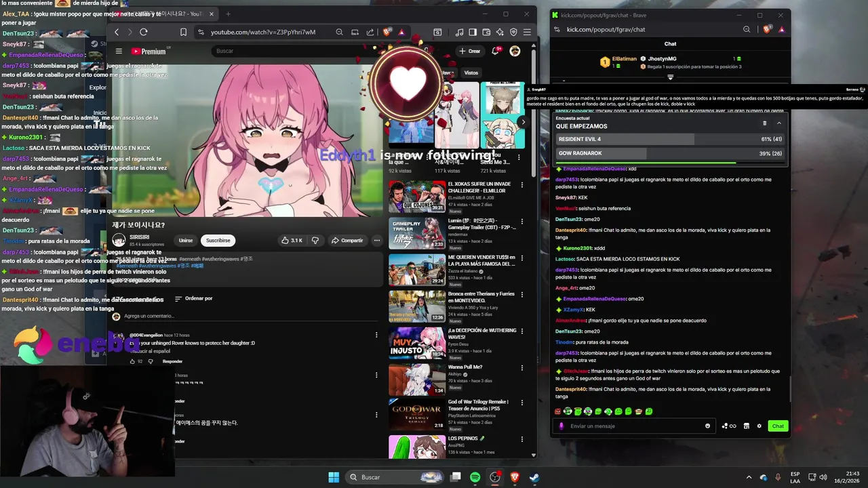This screenshot has height=488, width=868.
Task: Open YouTube guide hamburger menu
Action: [119, 51]
